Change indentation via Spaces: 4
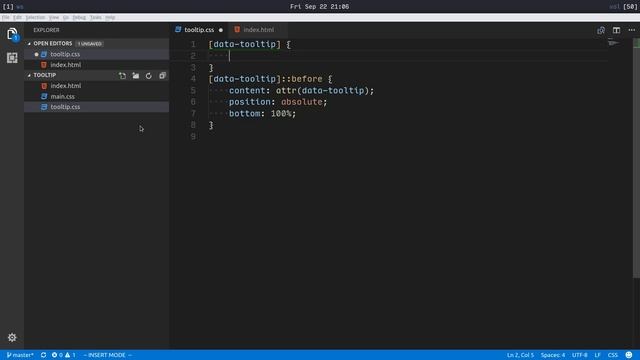Image resolution: width=640 pixels, height=360 pixels. pyautogui.click(x=553, y=355)
